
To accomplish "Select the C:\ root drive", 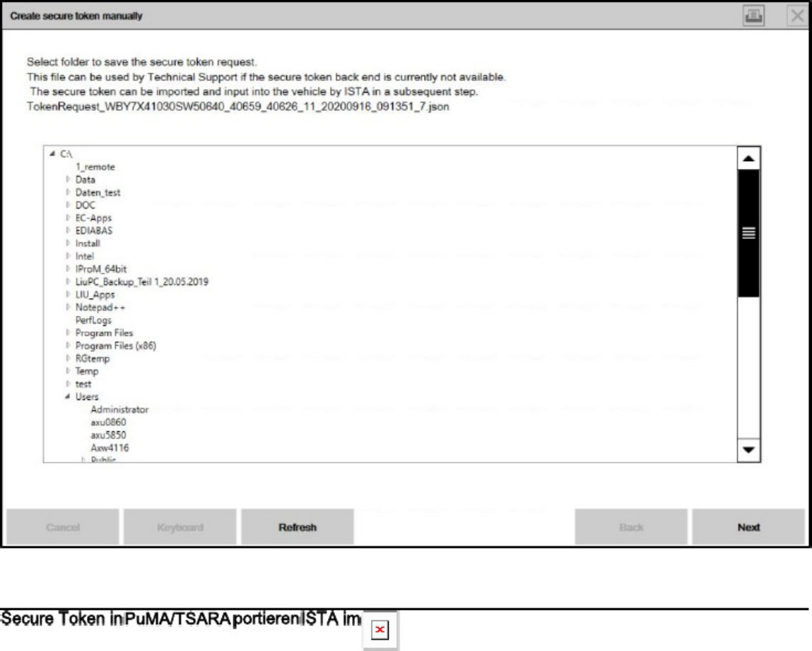I will pos(66,154).
